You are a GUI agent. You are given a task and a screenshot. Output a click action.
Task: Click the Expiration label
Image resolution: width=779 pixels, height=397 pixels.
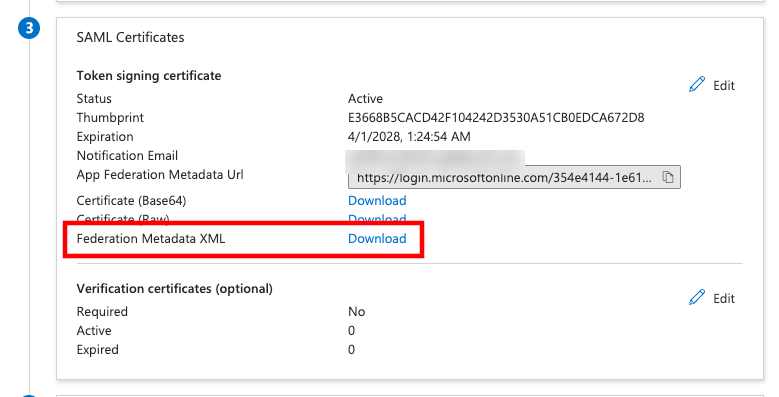tap(105, 137)
